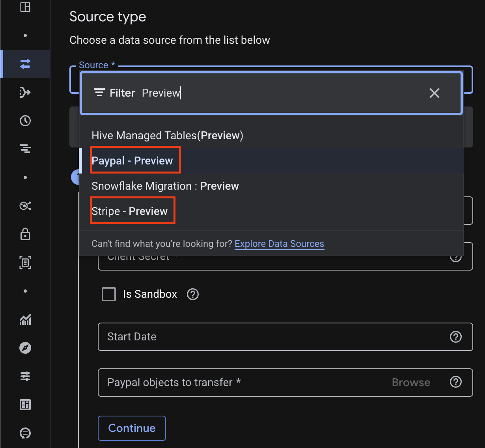Select Snowflake Migration : Preview option
Image resolution: width=485 pixels, height=448 pixels.
click(165, 186)
